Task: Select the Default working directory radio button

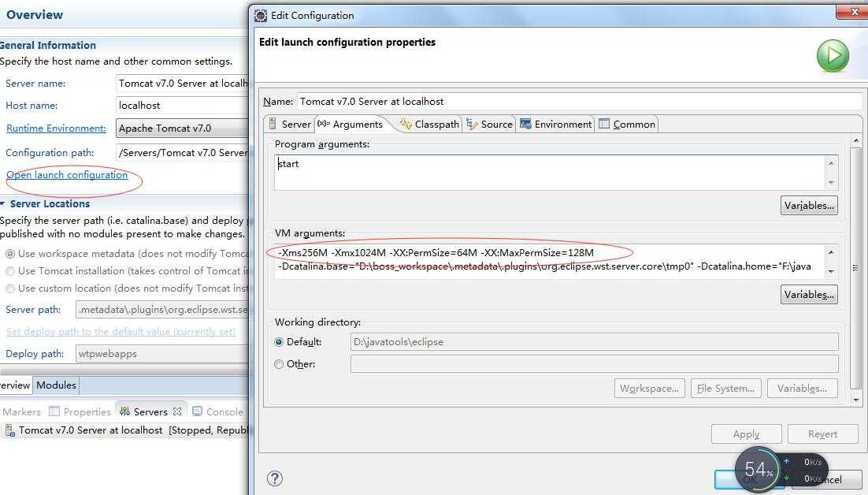Action: tap(280, 342)
